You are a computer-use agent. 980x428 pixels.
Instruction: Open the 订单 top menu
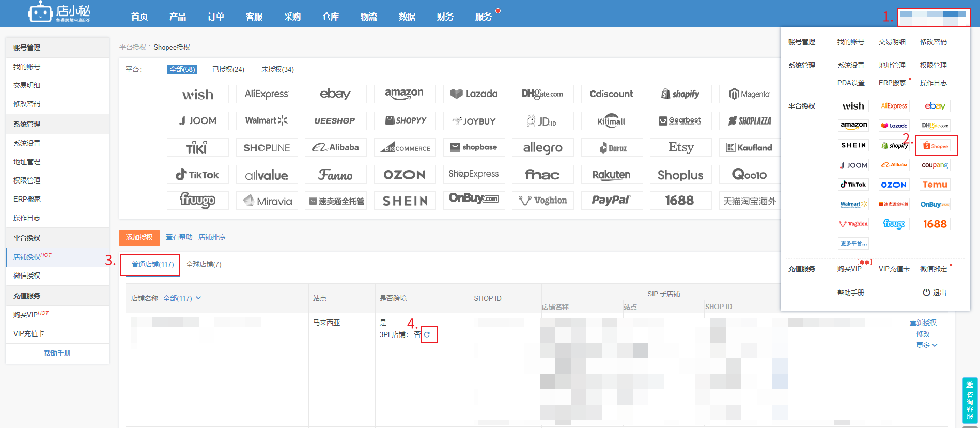216,17
